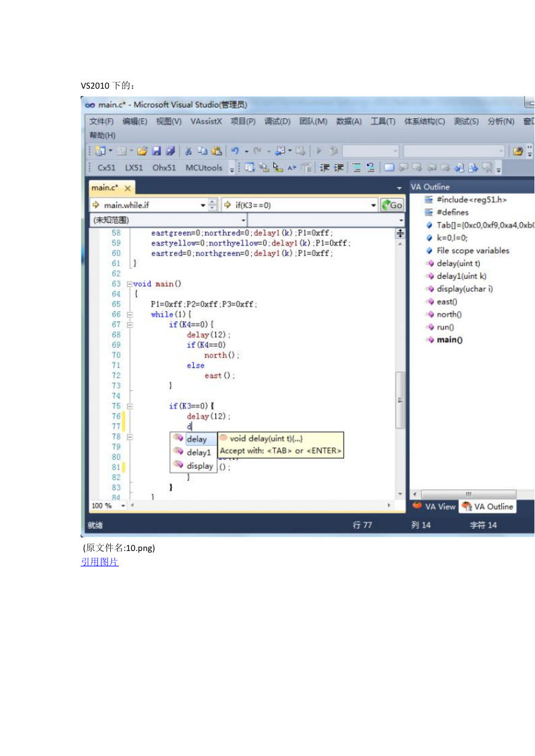Click the LX51 toolbar button

pos(134,167)
